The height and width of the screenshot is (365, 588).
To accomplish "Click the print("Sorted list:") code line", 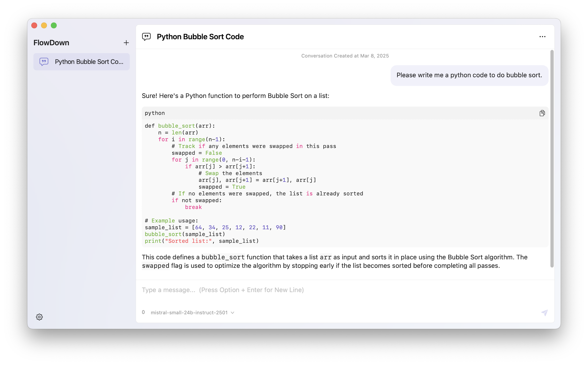I will pyautogui.click(x=202, y=241).
